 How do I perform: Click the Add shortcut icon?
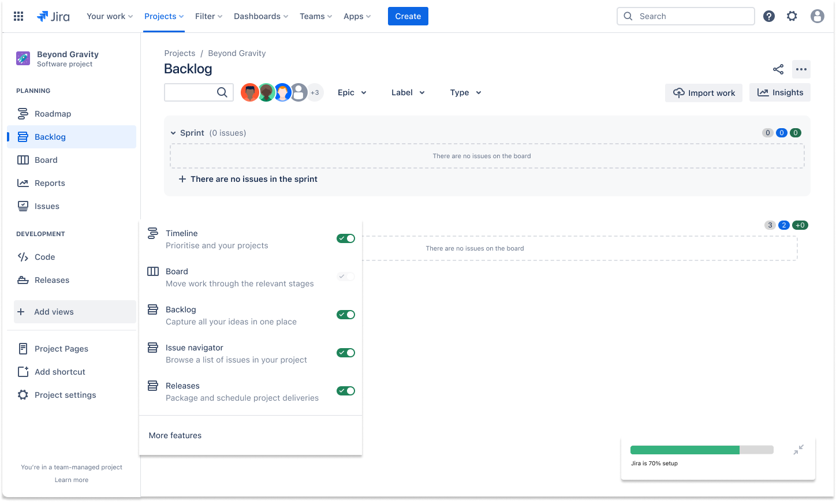(23, 372)
